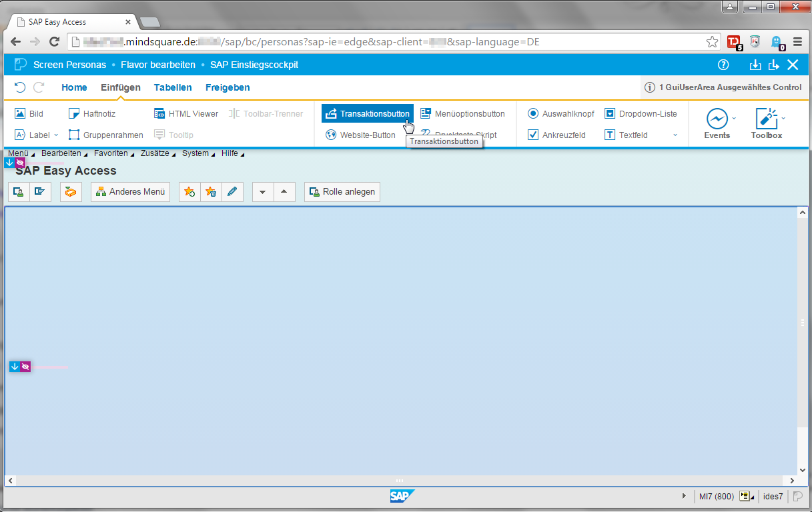
Task: Expand the input controls group chevron
Action: pyautogui.click(x=675, y=135)
